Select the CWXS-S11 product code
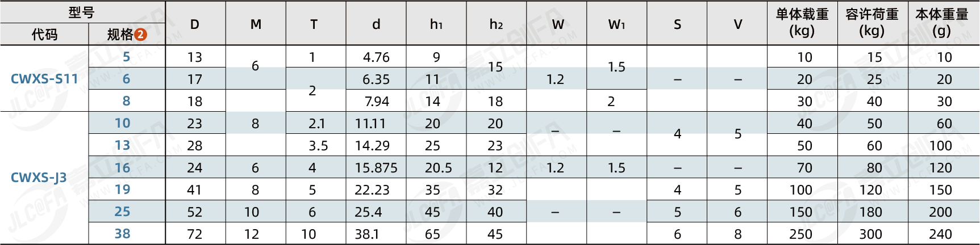The width and height of the screenshot is (980, 245). pos(44,79)
